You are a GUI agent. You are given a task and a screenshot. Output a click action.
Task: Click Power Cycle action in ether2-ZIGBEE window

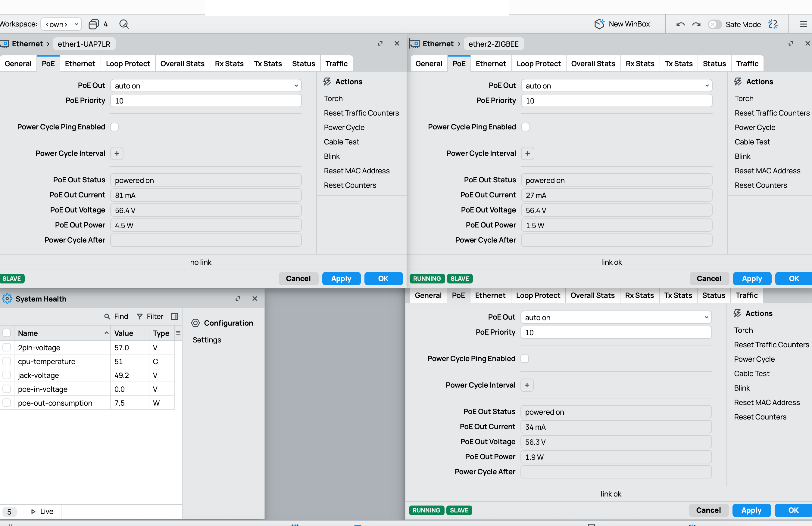[755, 128]
